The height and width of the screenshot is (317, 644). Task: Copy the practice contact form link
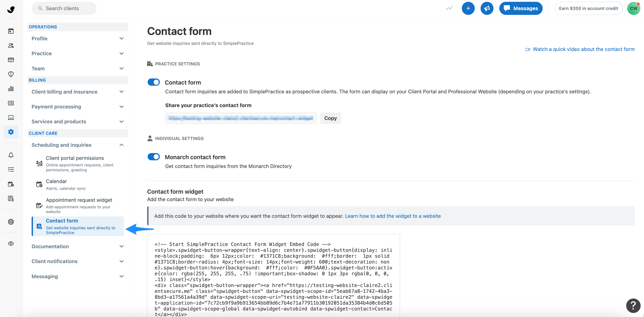(330, 118)
